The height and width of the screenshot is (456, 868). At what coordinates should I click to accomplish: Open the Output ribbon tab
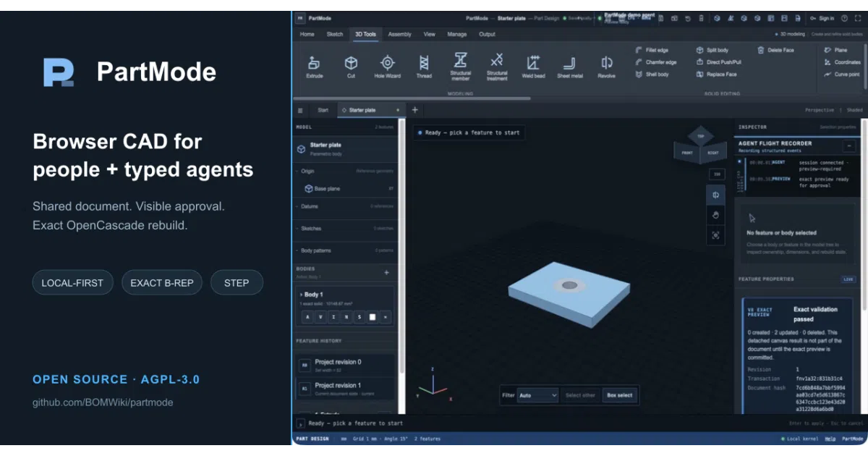(487, 34)
